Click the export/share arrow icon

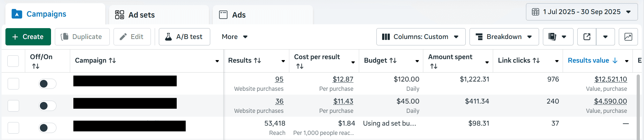(587, 37)
